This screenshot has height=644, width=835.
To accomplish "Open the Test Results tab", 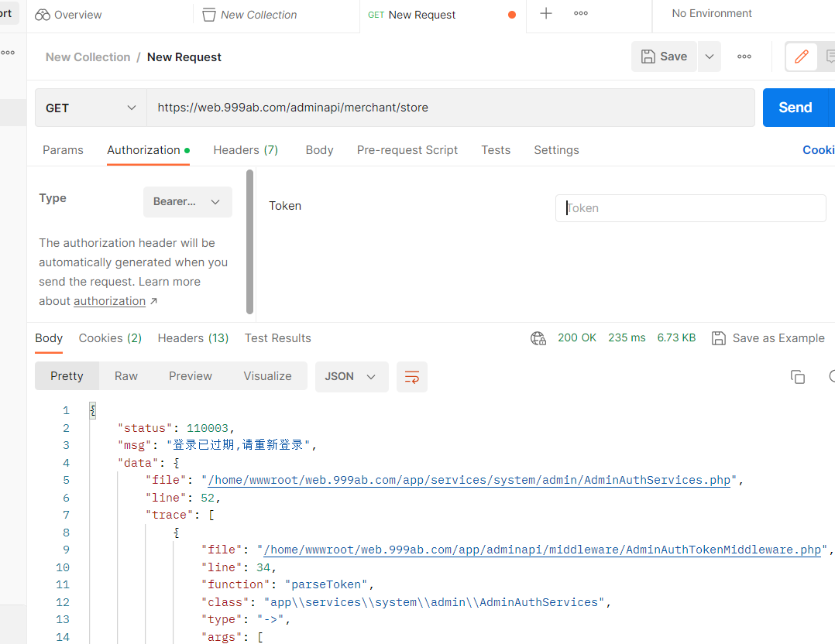I will (x=277, y=338).
